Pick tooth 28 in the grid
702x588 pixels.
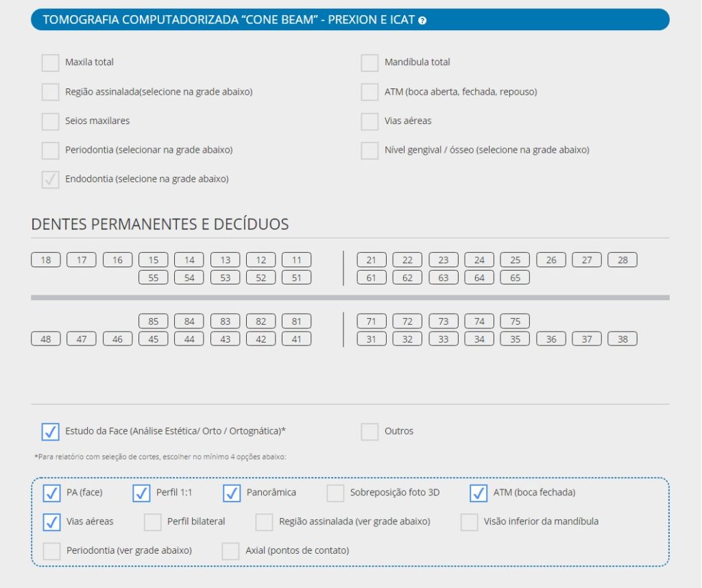point(622,260)
